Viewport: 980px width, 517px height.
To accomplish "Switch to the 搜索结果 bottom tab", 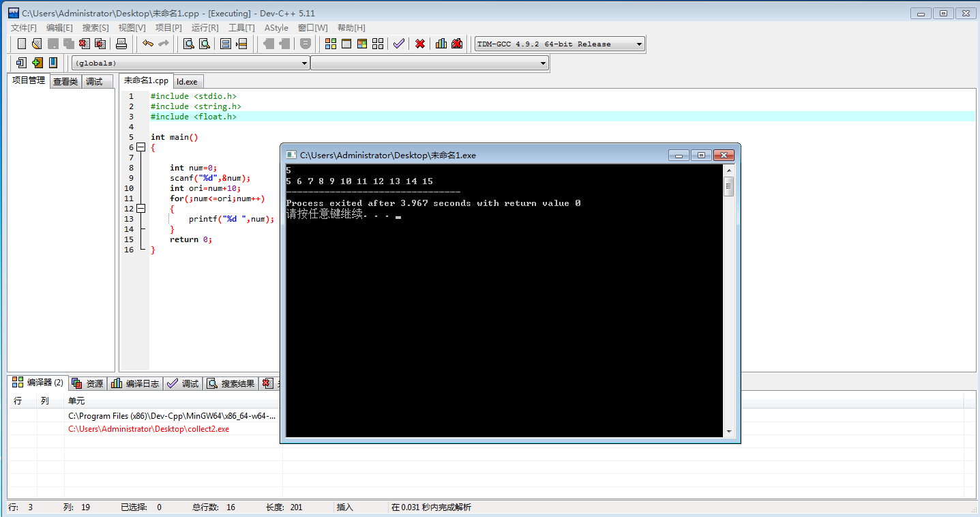I will pyautogui.click(x=231, y=384).
